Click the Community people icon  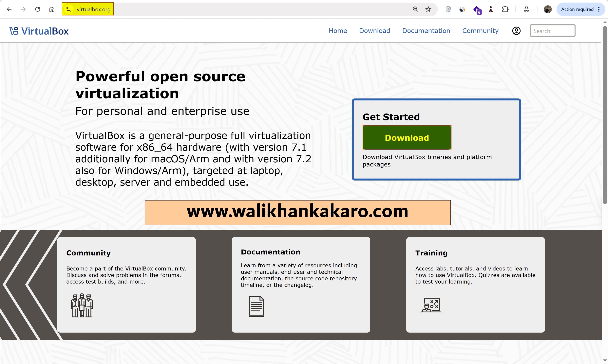pos(82,305)
